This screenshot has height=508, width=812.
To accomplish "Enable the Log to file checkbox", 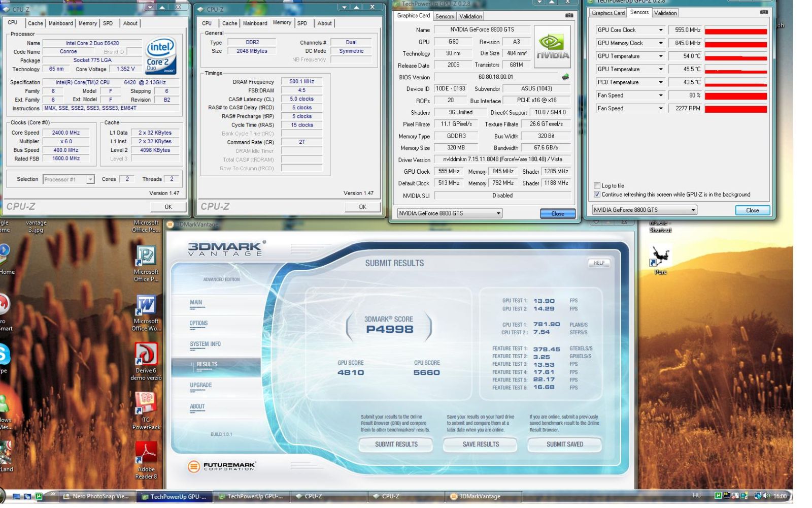I will tap(597, 186).
